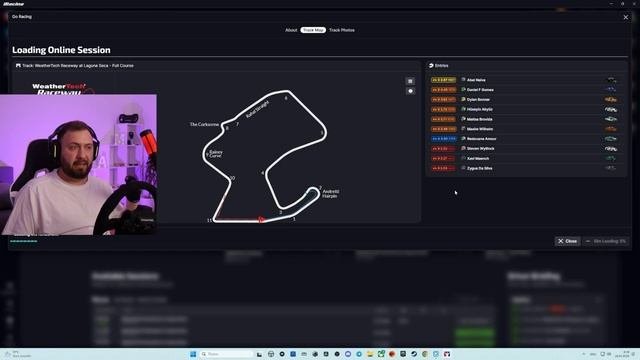Click the club icon beside Steven's name
Screen dimensions: 640x360
pos(463,148)
